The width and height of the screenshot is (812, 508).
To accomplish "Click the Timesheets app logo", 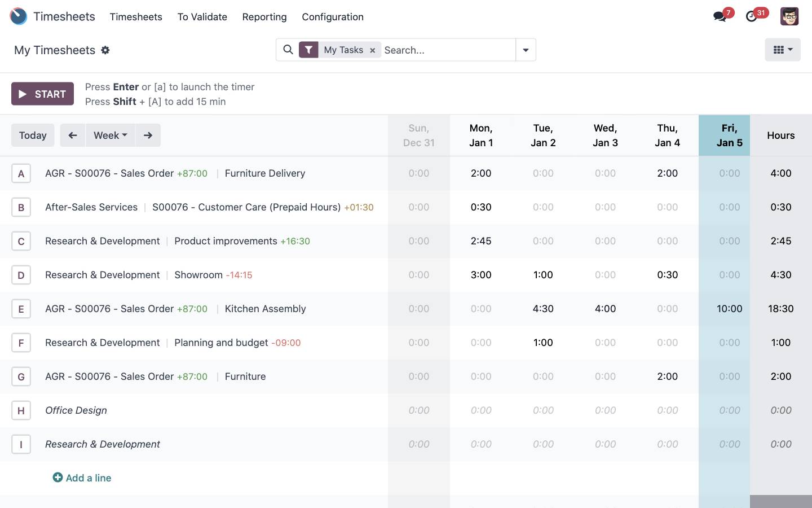I will click(x=18, y=16).
